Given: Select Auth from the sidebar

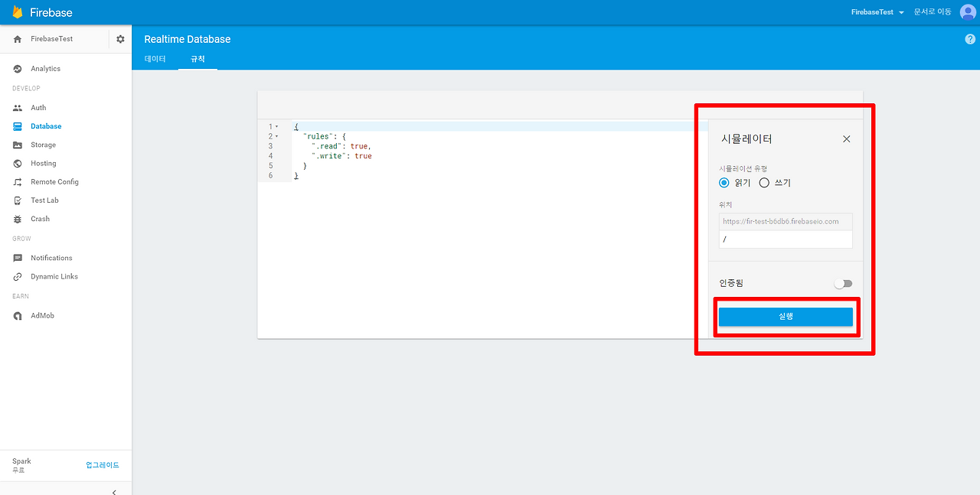Looking at the screenshot, I should coord(37,107).
